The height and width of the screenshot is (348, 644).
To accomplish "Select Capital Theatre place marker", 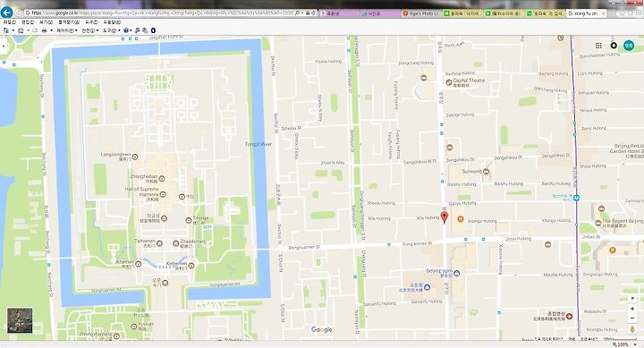I will (x=449, y=82).
